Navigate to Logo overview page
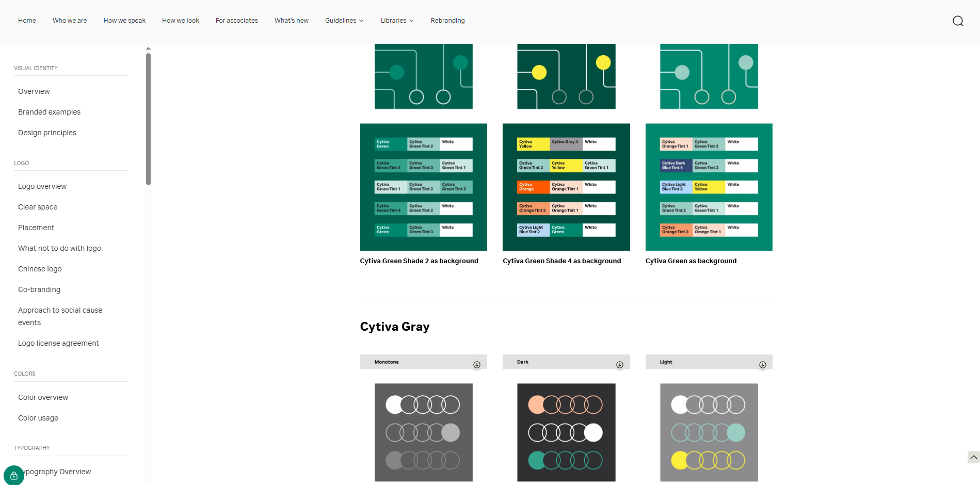 pyautogui.click(x=42, y=186)
